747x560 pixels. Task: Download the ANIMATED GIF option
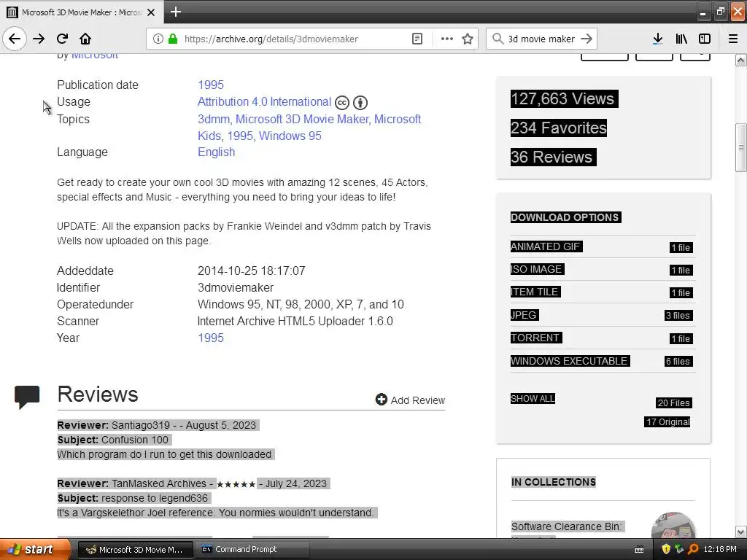click(x=546, y=246)
